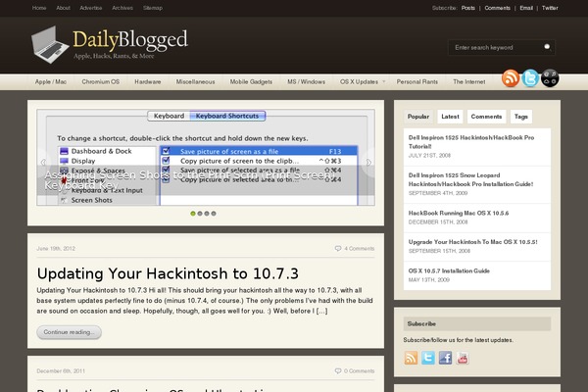
Task: Open the Apple / Mac category
Action: pyautogui.click(x=51, y=81)
